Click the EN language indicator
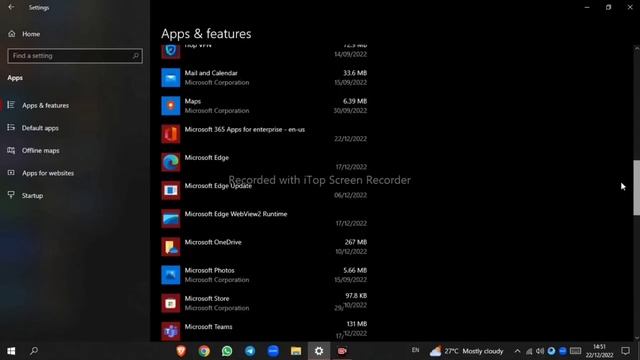Viewport: 640px width, 360px height. coord(416,350)
